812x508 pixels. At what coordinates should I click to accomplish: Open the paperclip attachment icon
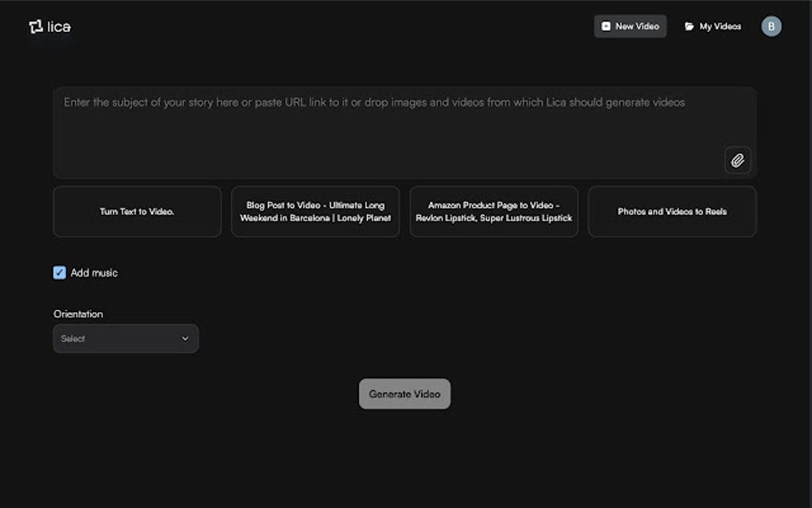737,160
